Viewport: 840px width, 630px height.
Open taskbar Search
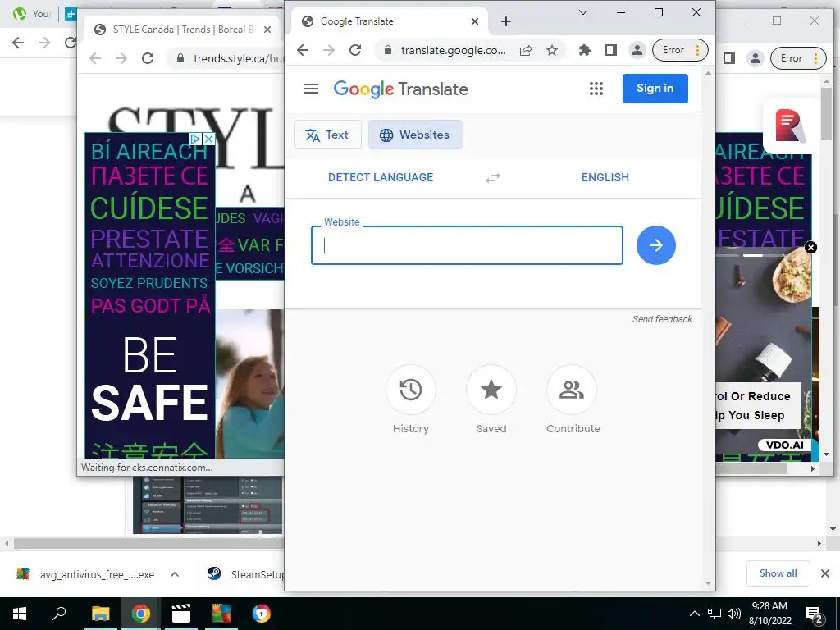click(x=59, y=614)
